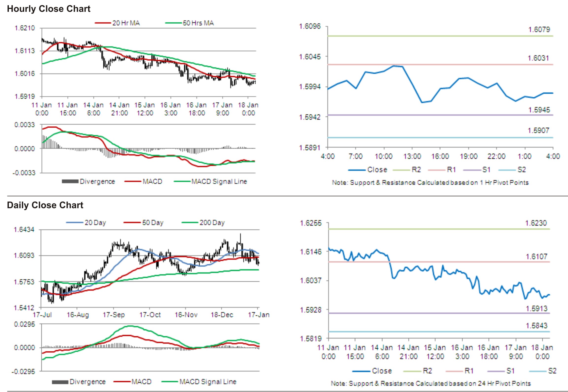Select the green 50 Hrs MA legend swatch
This screenshot has height=392, width=568.
(173, 23)
